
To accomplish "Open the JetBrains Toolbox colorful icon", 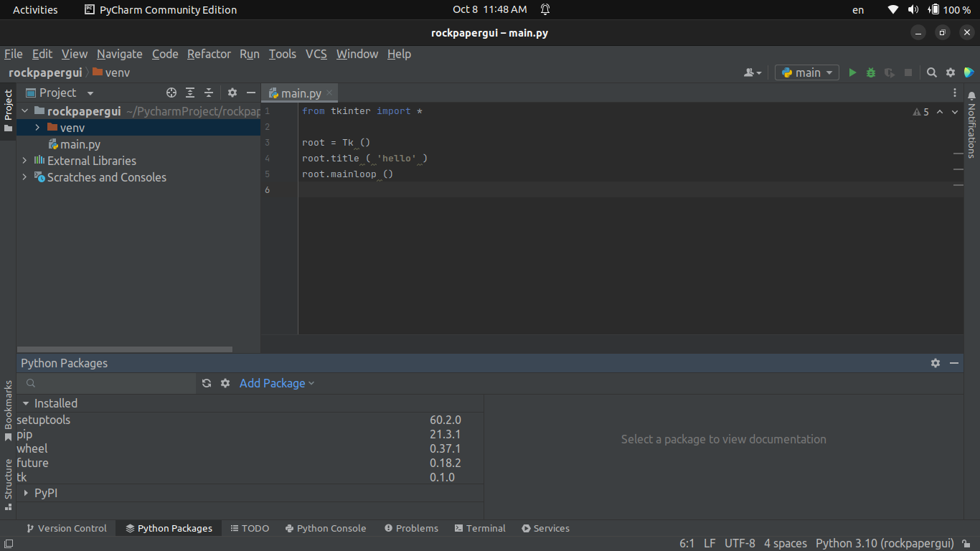I will coord(969,72).
